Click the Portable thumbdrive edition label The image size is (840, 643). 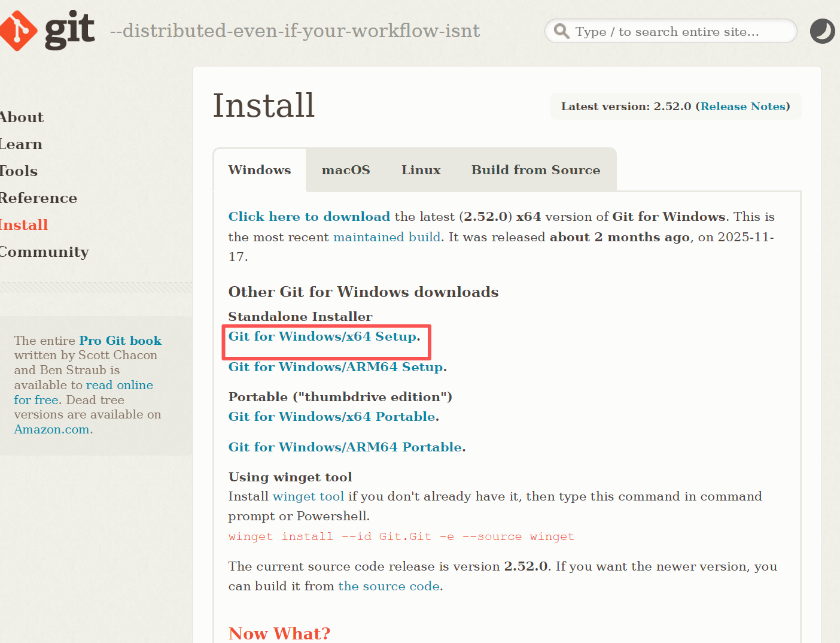click(340, 397)
